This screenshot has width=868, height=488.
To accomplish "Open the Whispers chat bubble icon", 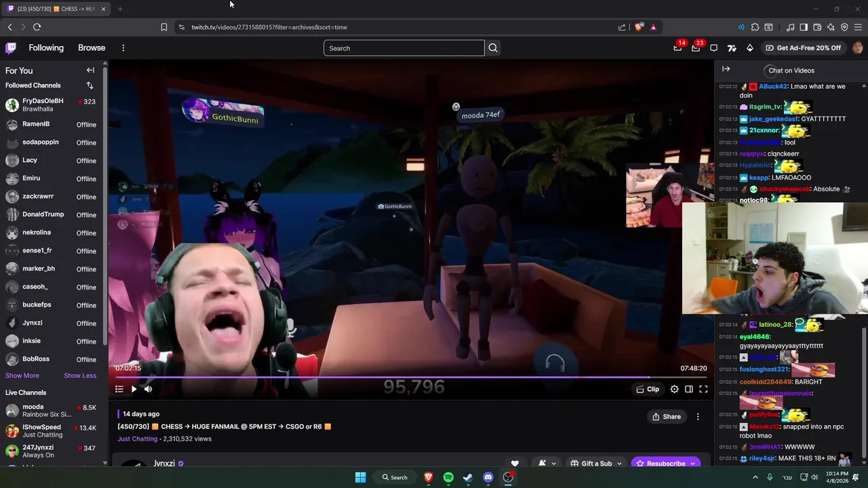I will 713,48.
